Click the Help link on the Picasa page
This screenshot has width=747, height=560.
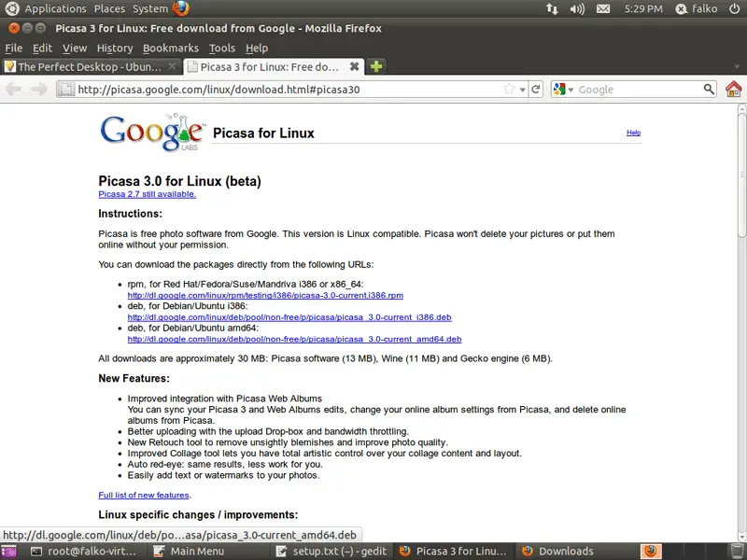[633, 133]
